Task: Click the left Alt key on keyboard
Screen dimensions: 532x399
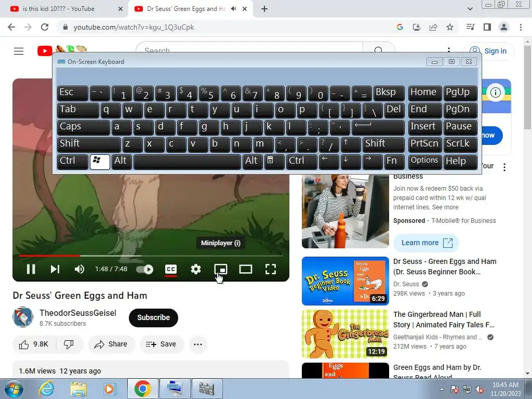Action: click(122, 162)
